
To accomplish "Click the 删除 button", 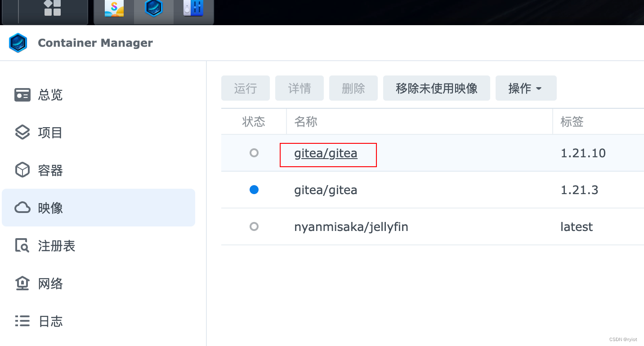I will pyautogui.click(x=353, y=88).
